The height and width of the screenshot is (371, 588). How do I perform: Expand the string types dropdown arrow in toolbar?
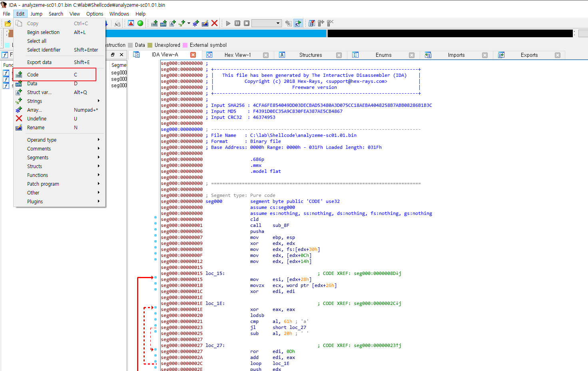189,23
